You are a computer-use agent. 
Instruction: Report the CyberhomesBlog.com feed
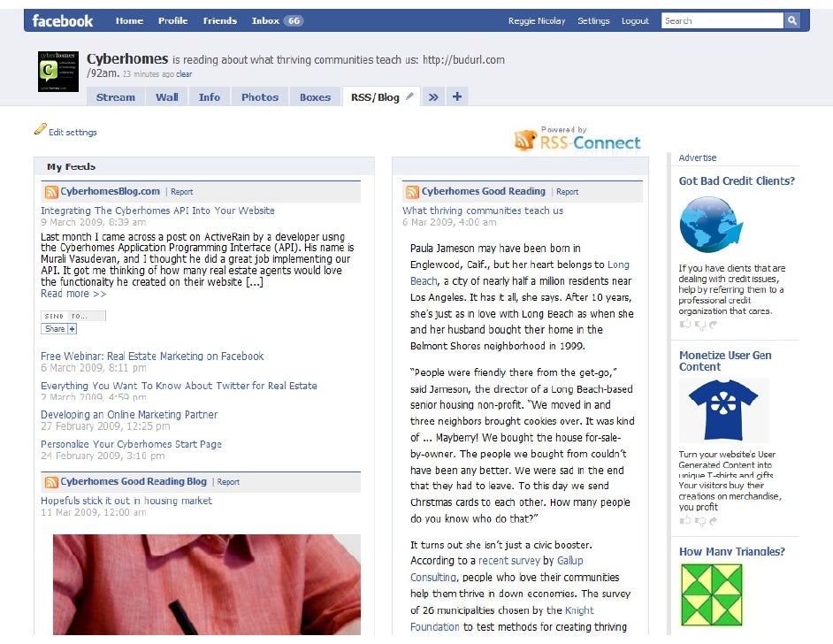click(x=181, y=192)
